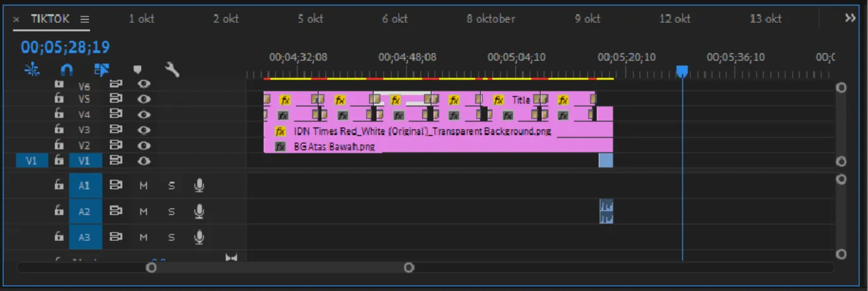Toggle sync lock for track A3
This screenshot has height=291, width=868.
tap(116, 236)
